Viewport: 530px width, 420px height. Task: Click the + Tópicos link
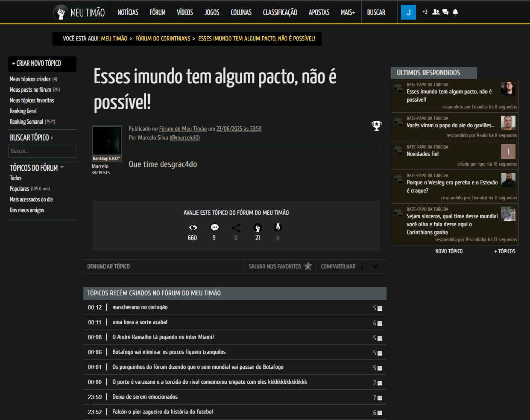point(505,251)
